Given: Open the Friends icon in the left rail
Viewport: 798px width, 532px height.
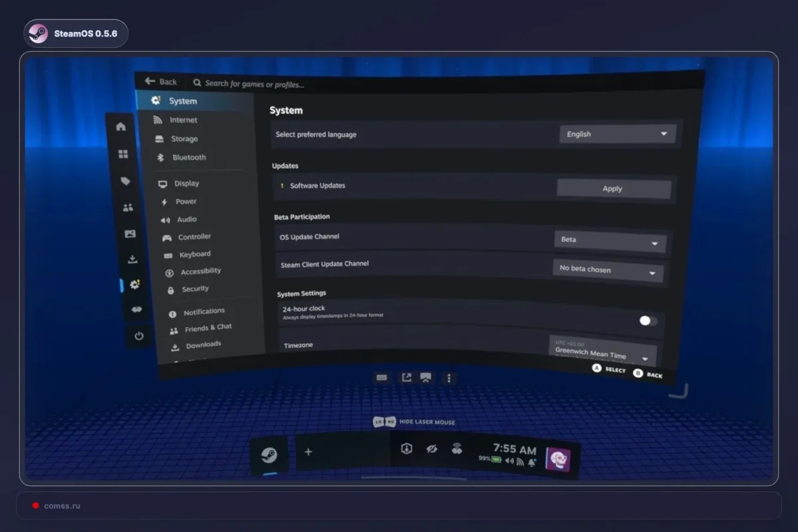Looking at the screenshot, I should [128, 207].
